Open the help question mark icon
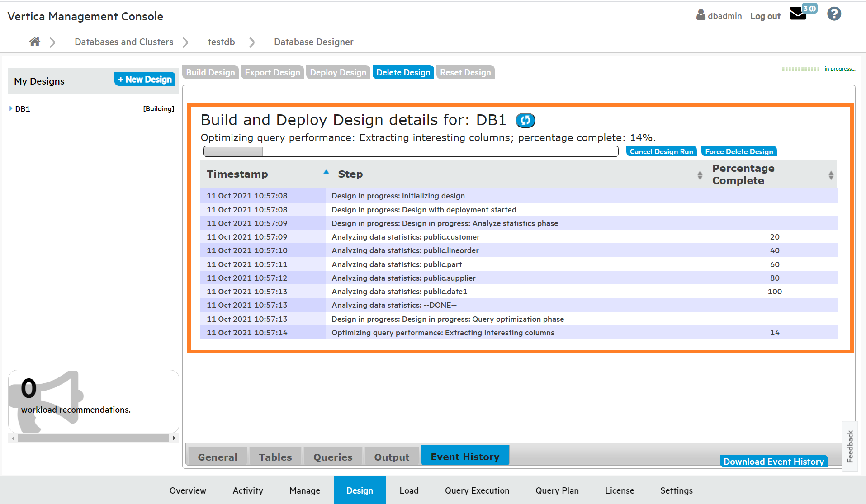Image resolution: width=866 pixels, height=504 pixels. (x=834, y=14)
